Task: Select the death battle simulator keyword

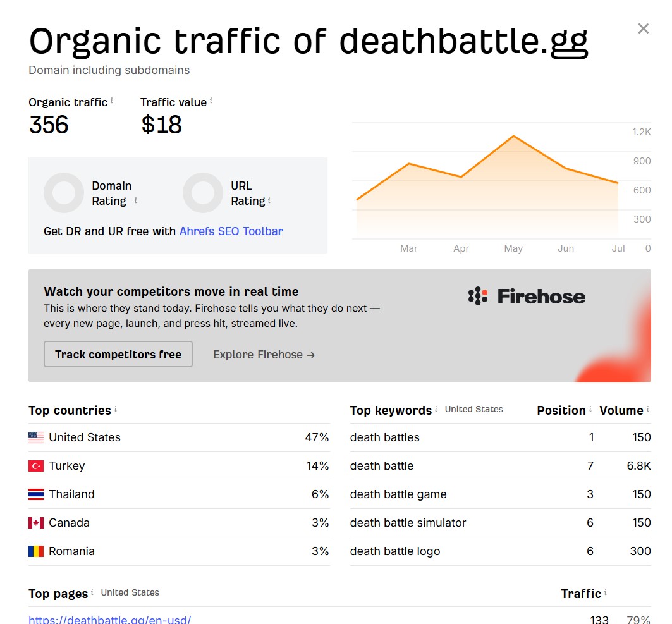Action: coord(408,523)
